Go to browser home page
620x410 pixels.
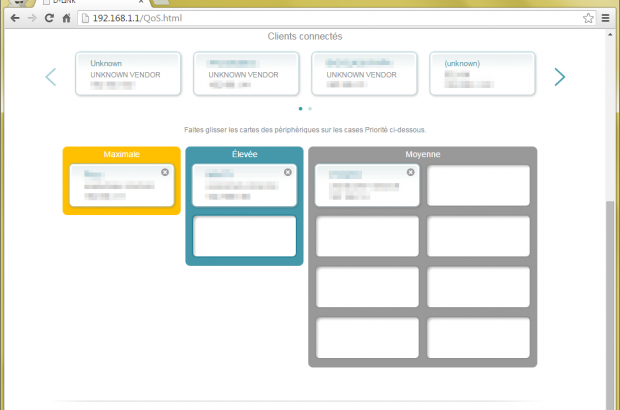tap(66, 18)
